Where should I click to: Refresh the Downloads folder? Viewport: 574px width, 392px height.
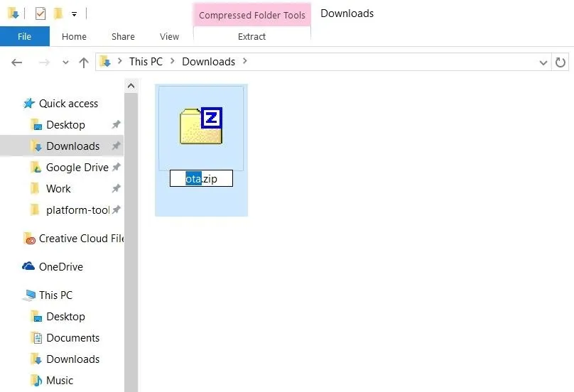(560, 62)
